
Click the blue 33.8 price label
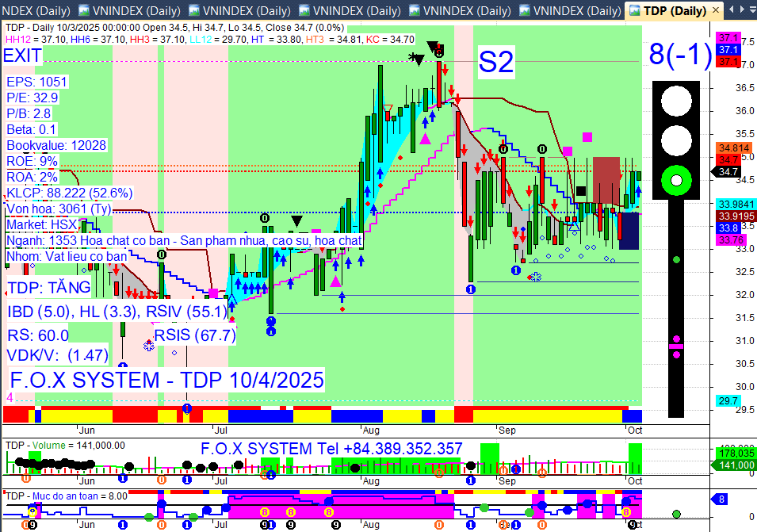pyautogui.click(x=728, y=228)
